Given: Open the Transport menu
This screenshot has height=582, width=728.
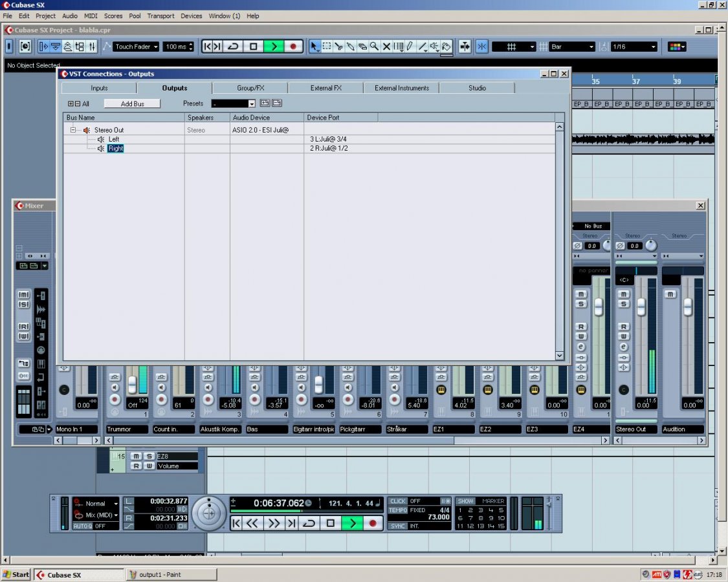Looking at the screenshot, I should (160, 16).
